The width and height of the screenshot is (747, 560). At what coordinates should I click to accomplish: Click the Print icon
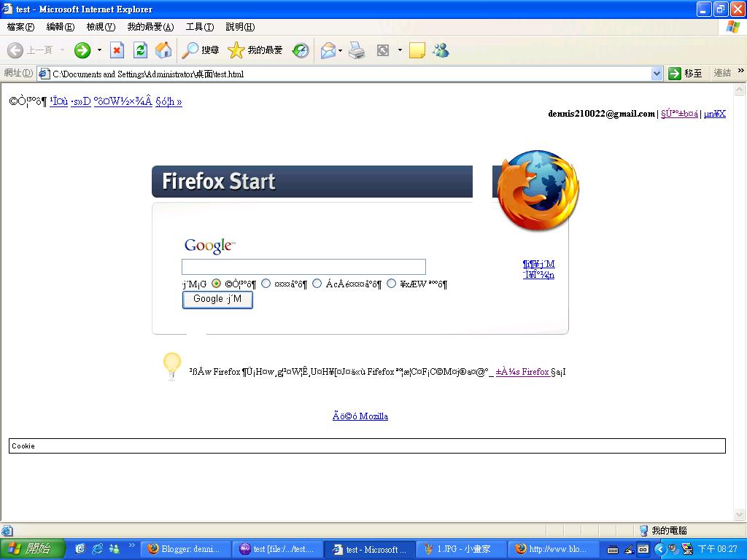(356, 50)
